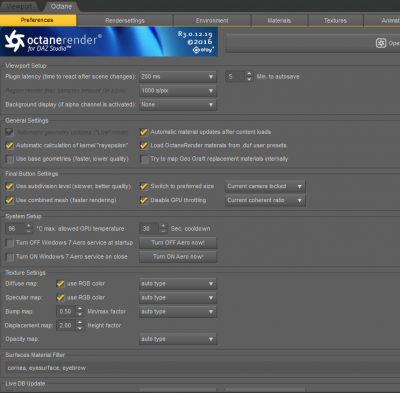Toggle Automatic material updates after content loads

click(144, 132)
